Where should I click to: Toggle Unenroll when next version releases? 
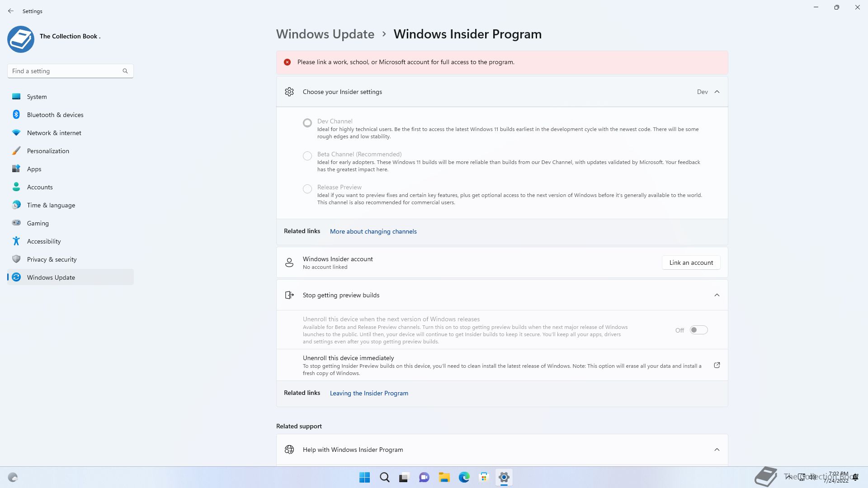(698, 330)
